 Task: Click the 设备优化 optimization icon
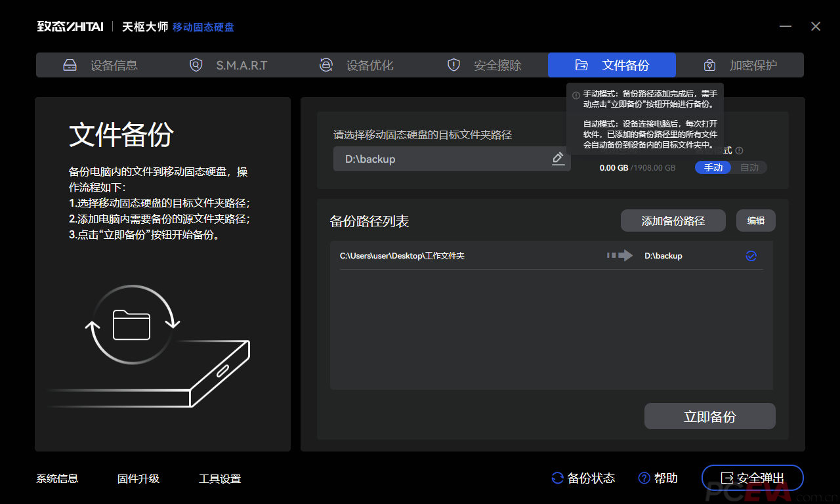click(x=326, y=65)
